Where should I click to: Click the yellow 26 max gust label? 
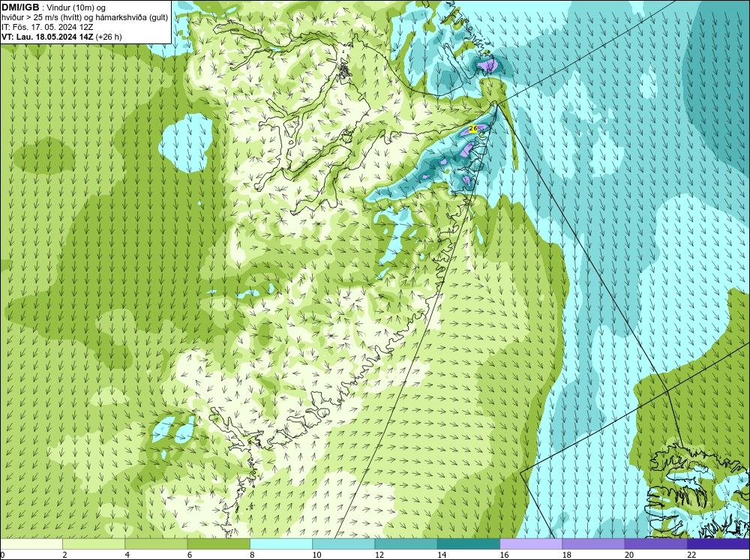(473, 129)
